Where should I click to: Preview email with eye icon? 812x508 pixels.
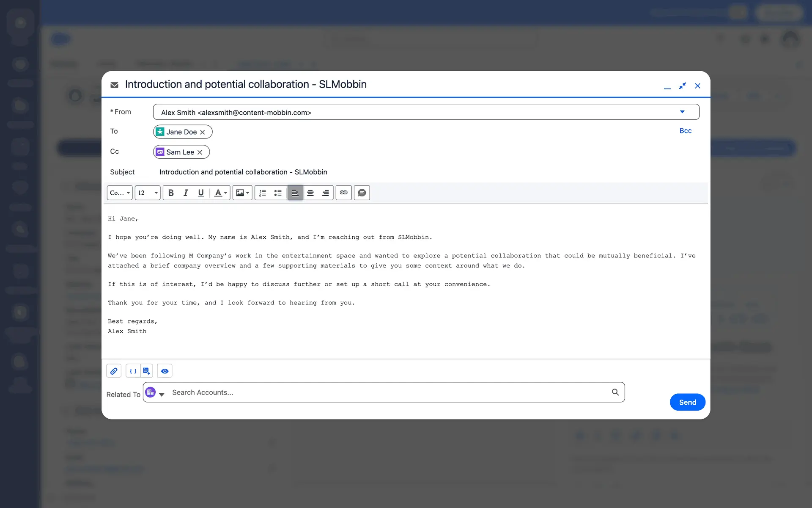pyautogui.click(x=165, y=371)
